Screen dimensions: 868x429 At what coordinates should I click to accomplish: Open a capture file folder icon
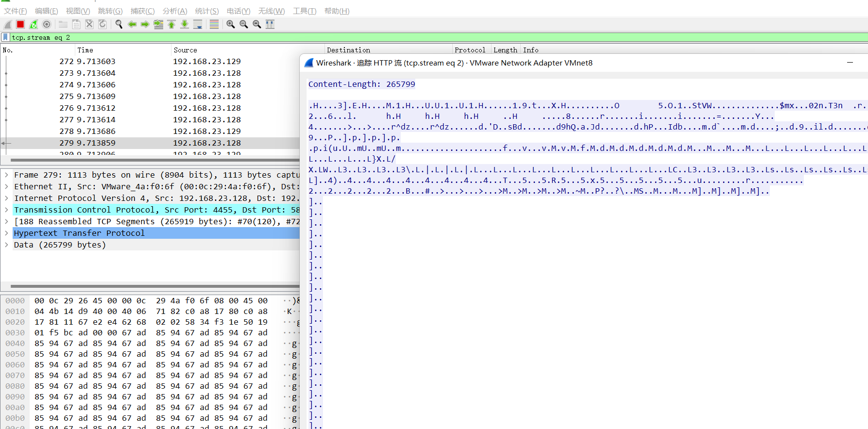click(63, 24)
